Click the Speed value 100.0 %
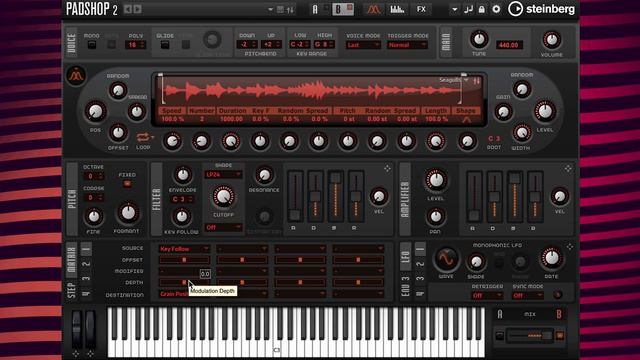 (x=172, y=119)
